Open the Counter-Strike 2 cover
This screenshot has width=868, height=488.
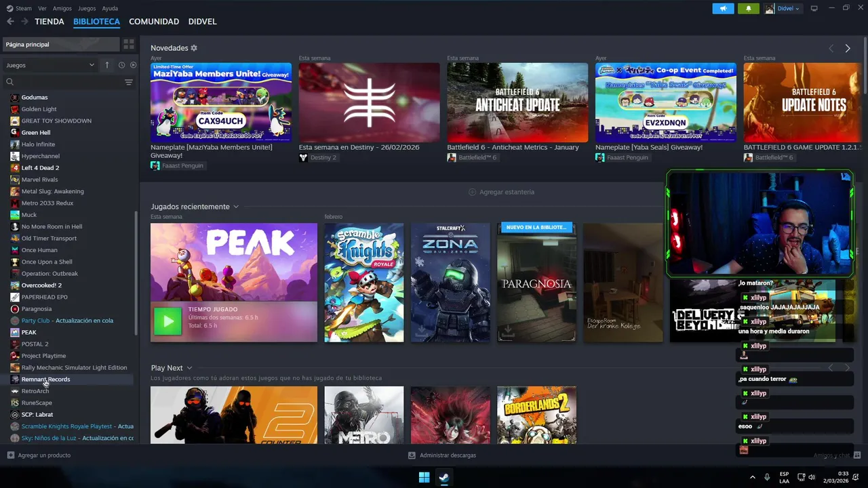(234, 415)
